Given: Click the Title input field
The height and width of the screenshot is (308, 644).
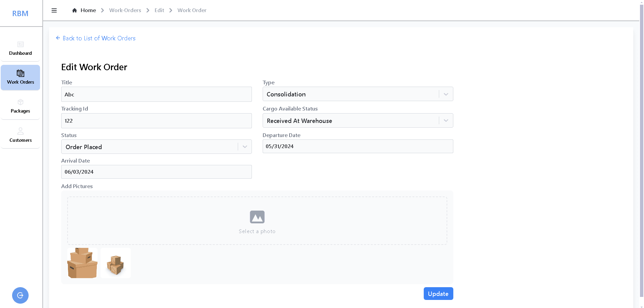Looking at the screenshot, I should 156,94.
